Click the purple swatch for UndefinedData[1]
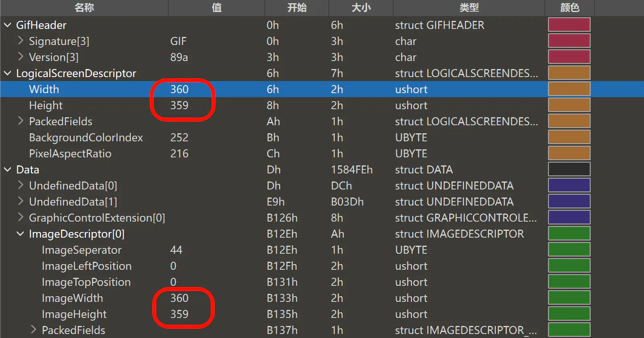This screenshot has height=338, width=644. 569,202
